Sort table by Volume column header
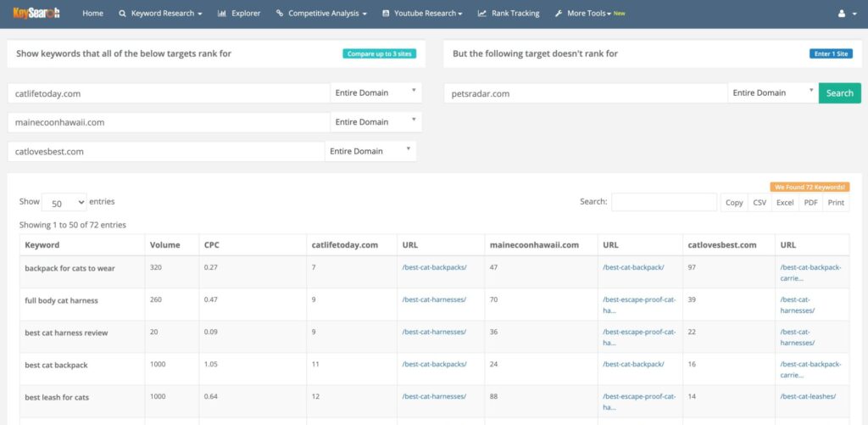This screenshot has height=425, width=868. [165, 245]
